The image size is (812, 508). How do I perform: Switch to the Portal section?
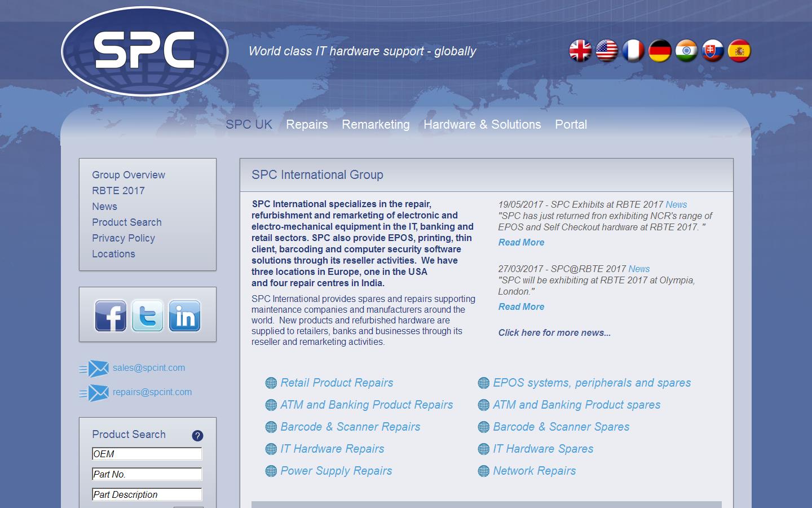[x=571, y=125]
